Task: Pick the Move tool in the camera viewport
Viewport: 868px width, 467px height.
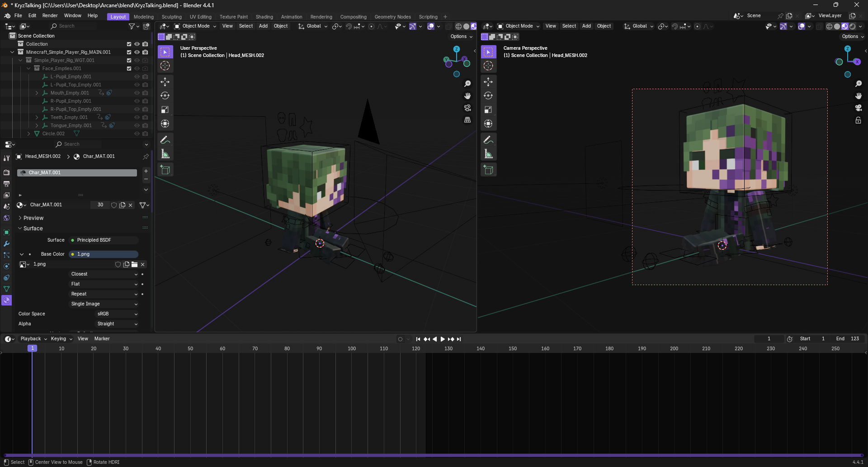Action: click(488, 82)
